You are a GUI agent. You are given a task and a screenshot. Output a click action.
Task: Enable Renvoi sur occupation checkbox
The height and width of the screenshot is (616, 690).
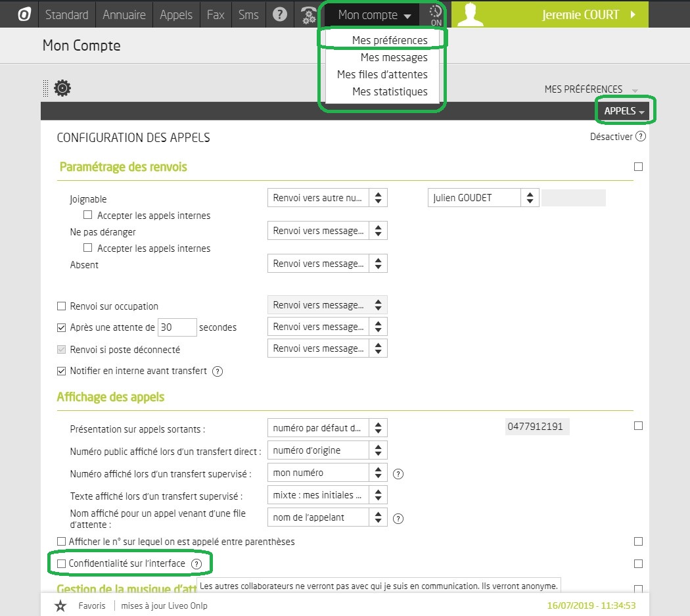[x=62, y=306]
